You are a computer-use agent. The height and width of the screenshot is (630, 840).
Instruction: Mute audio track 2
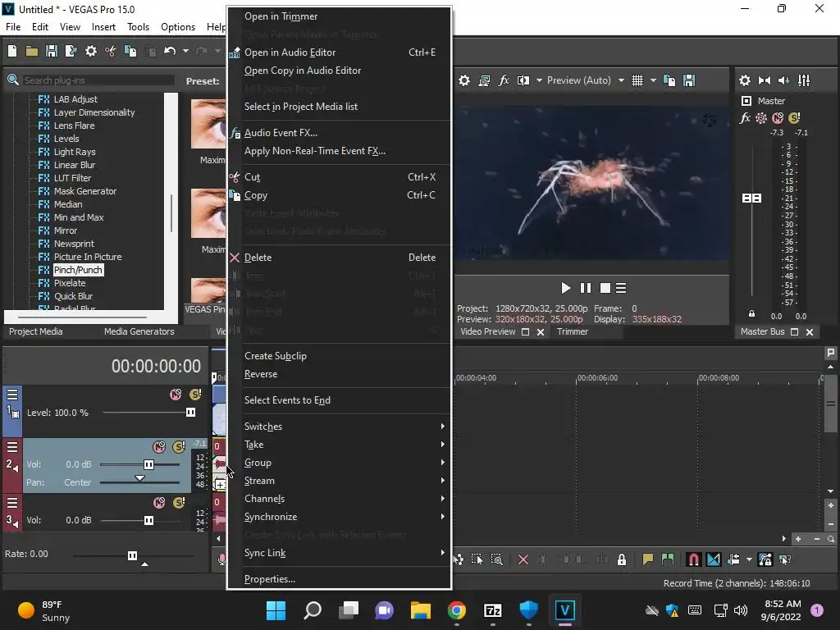[x=159, y=447]
